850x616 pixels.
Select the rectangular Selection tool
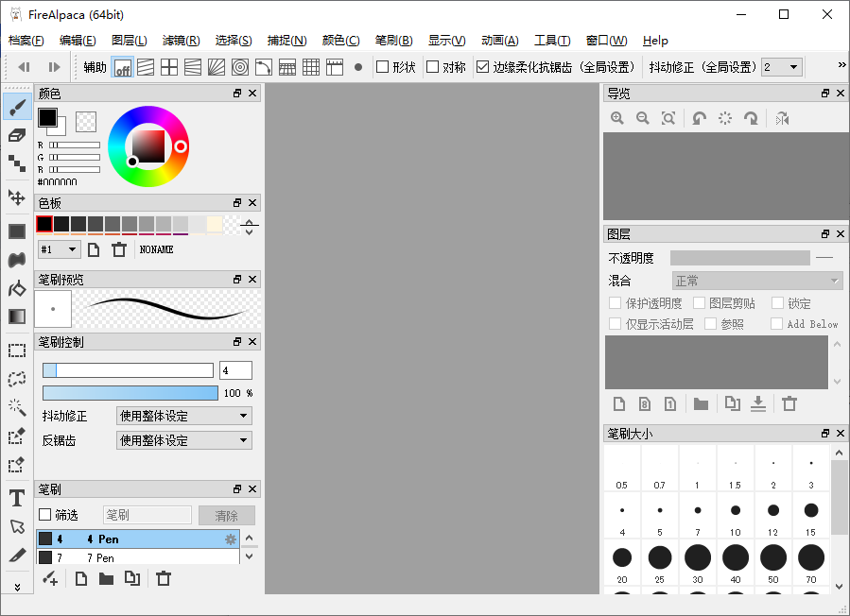[x=17, y=351]
